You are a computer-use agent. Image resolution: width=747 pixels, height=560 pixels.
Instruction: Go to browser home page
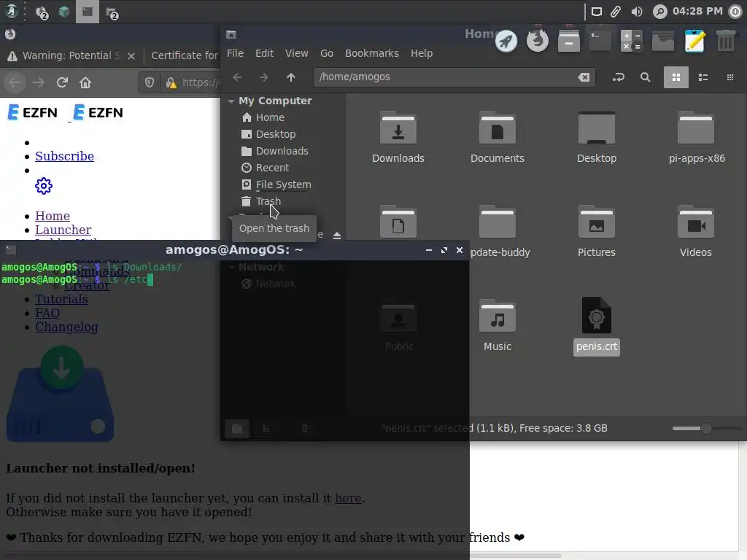tap(85, 82)
